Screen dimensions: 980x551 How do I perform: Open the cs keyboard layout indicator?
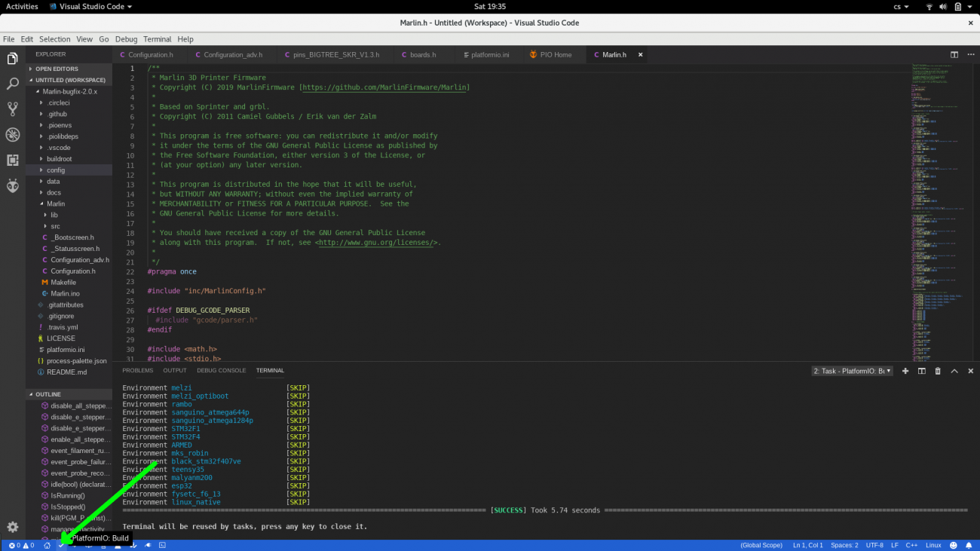(900, 6)
